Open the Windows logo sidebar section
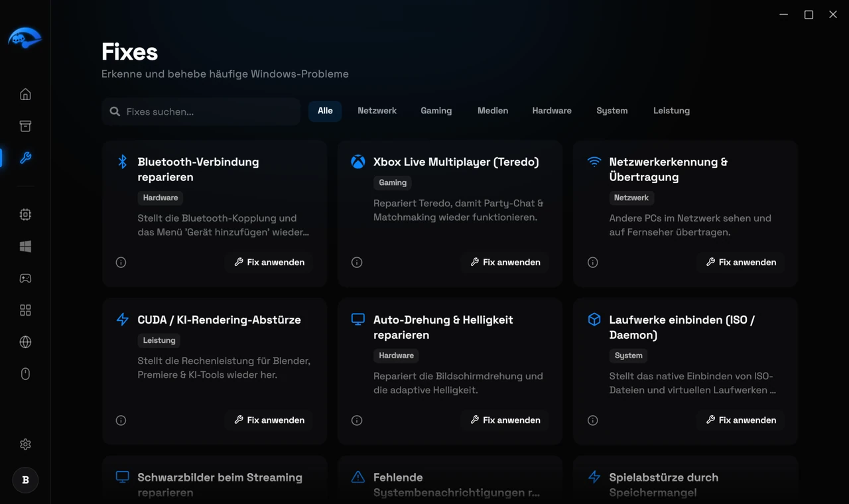The image size is (849, 504). (25, 247)
